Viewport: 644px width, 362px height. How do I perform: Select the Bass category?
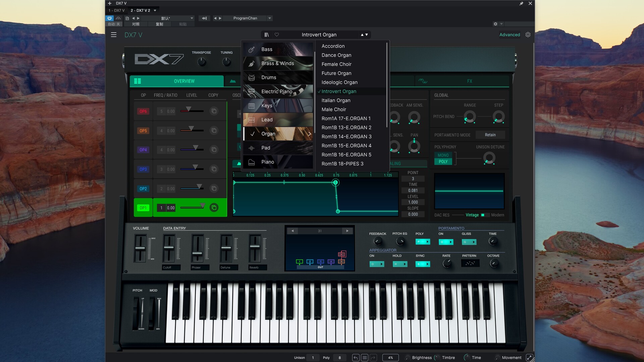point(278,49)
